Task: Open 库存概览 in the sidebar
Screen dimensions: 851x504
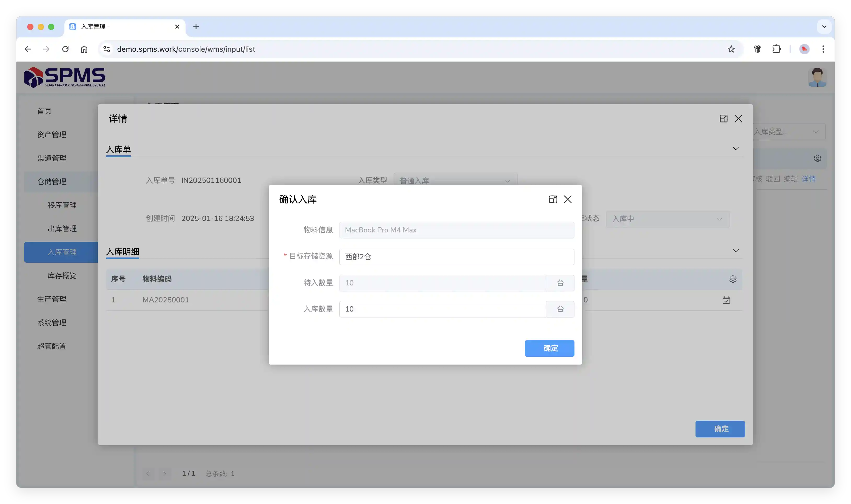Action: point(62,276)
